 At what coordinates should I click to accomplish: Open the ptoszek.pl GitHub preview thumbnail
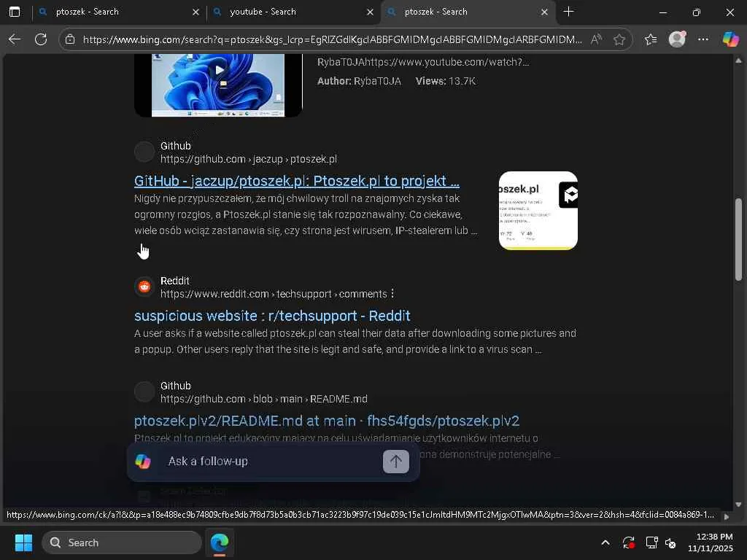538,211
